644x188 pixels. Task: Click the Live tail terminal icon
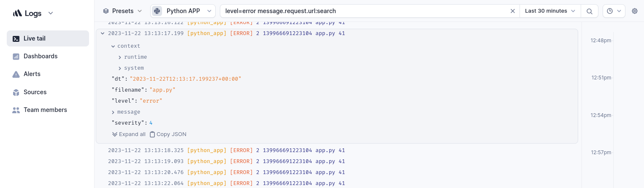click(x=16, y=38)
